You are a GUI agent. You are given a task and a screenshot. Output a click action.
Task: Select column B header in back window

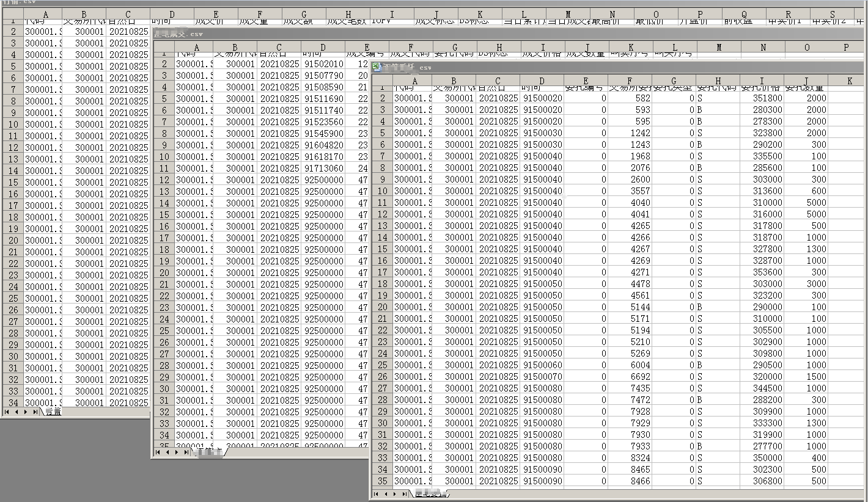point(84,14)
